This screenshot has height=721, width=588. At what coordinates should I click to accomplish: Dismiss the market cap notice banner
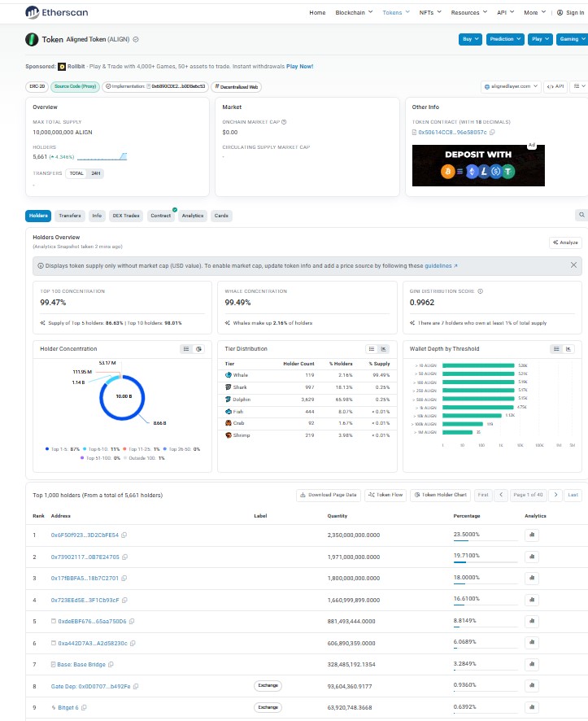point(573,264)
